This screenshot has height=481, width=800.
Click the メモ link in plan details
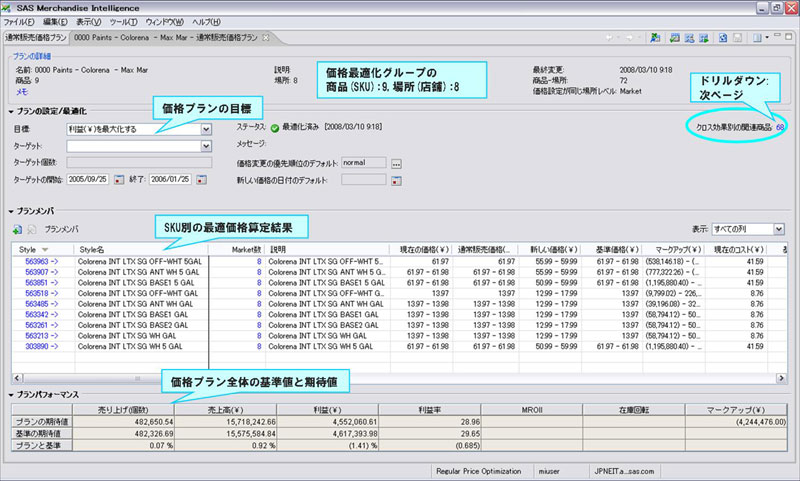(21, 92)
